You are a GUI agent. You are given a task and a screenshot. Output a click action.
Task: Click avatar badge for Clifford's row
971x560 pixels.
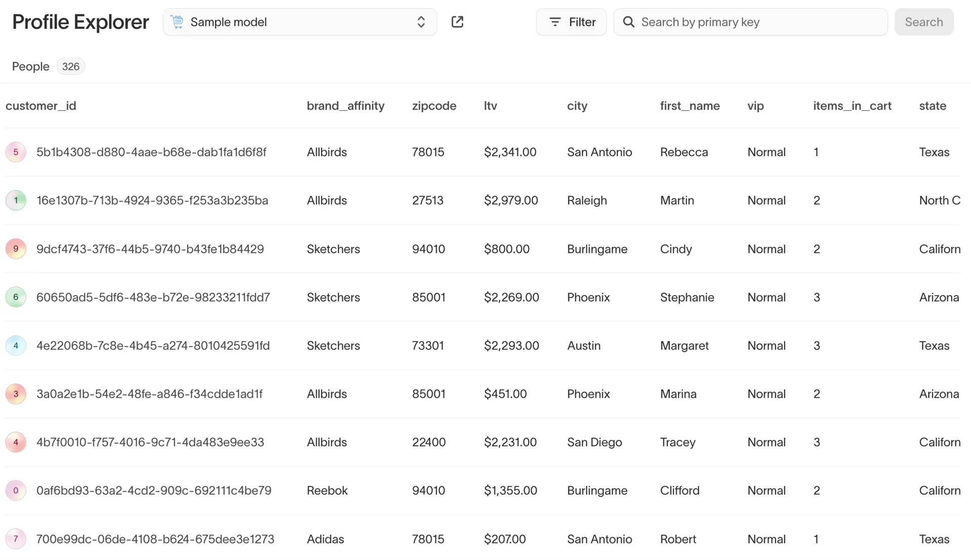click(x=16, y=491)
